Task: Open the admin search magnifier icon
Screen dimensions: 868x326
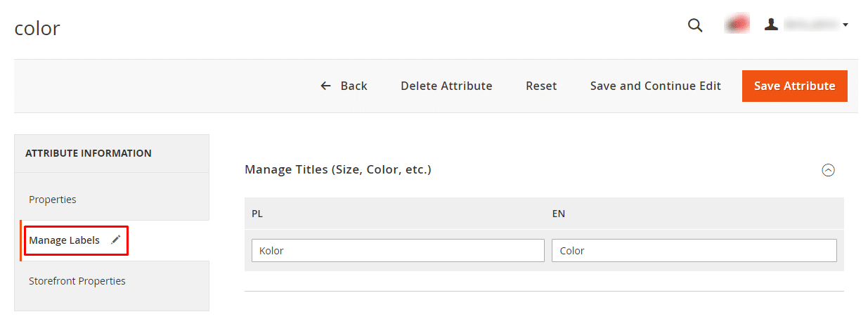Action: pyautogui.click(x=694, y=26)
